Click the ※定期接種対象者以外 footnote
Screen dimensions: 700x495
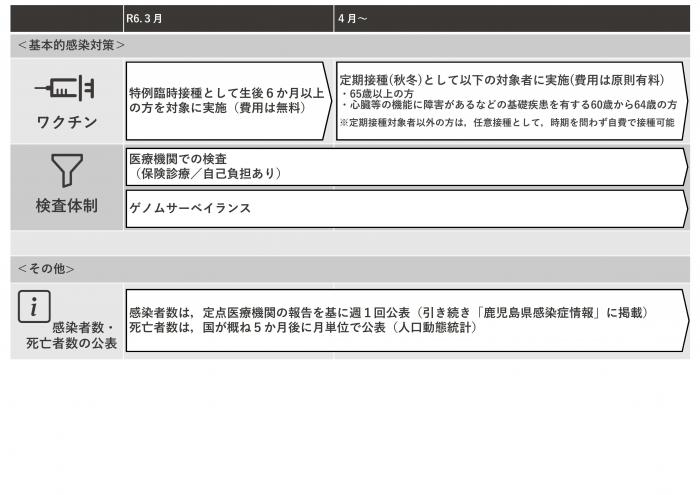[x=507, y=122]
